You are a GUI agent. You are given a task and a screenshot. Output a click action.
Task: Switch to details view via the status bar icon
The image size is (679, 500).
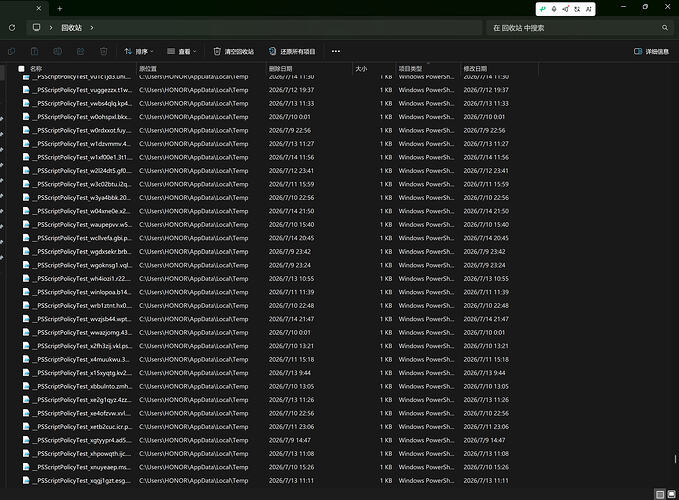660,494
